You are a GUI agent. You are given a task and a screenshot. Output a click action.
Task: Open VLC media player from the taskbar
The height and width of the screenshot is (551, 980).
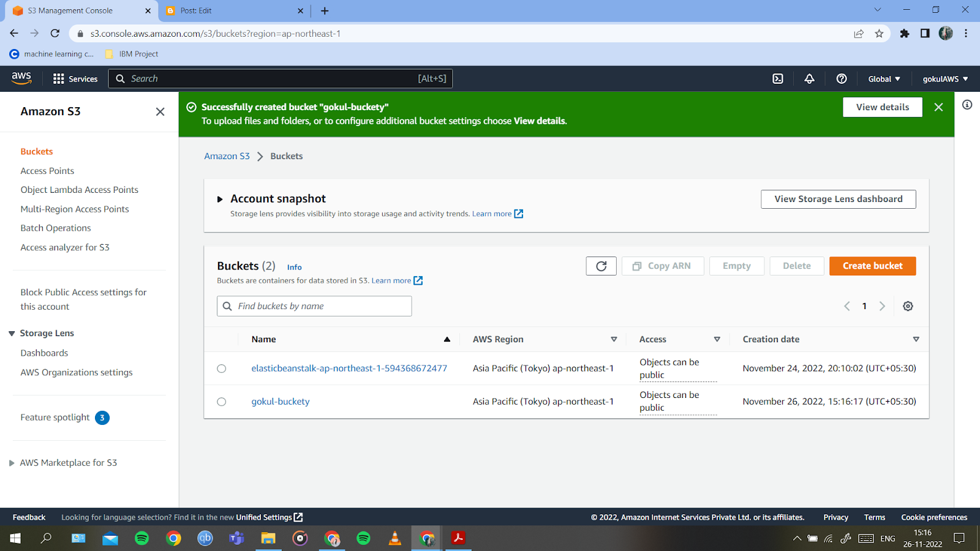coord(395,538)
